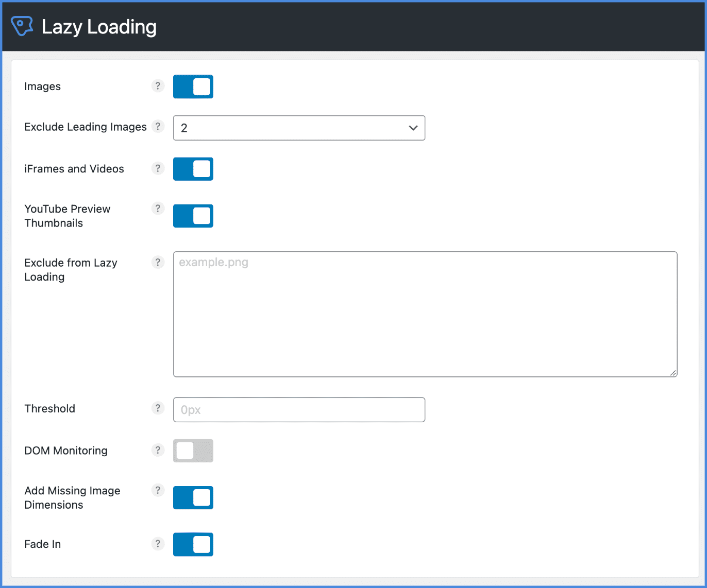Image resolution: width=707 pixels, height=588 pixels.
Task: Toggle off iFrames and Videos lazy loading
Action: [x=193, y=169]
